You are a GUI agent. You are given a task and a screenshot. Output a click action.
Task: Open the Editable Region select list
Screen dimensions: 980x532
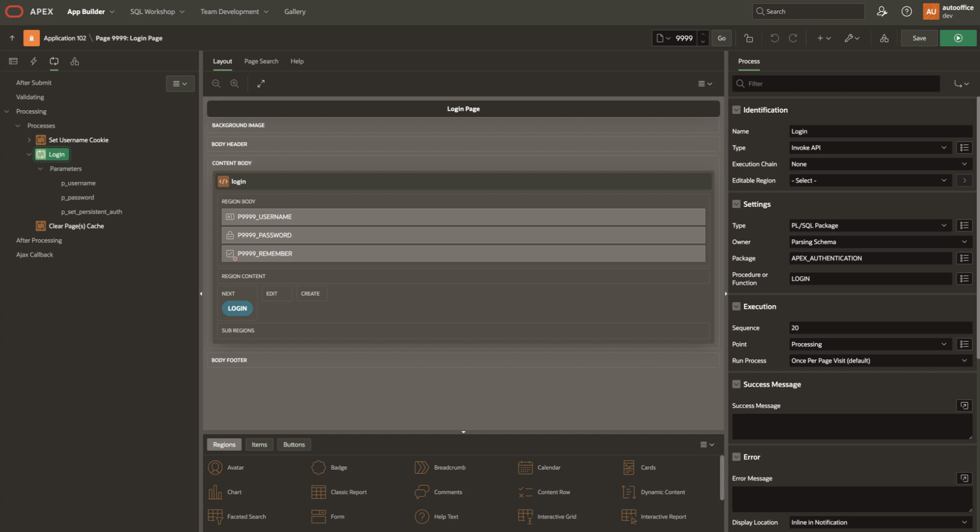870,180
